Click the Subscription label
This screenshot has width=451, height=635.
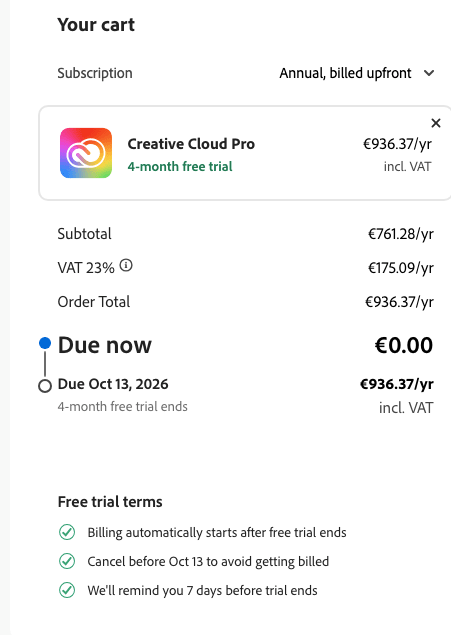tap(95, 73)
